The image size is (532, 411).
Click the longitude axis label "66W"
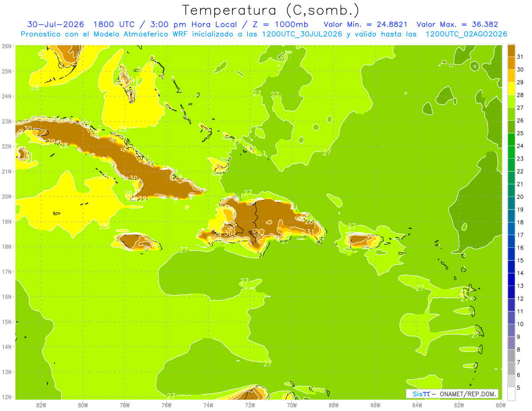pyautogui.click(x=375, y=405)
